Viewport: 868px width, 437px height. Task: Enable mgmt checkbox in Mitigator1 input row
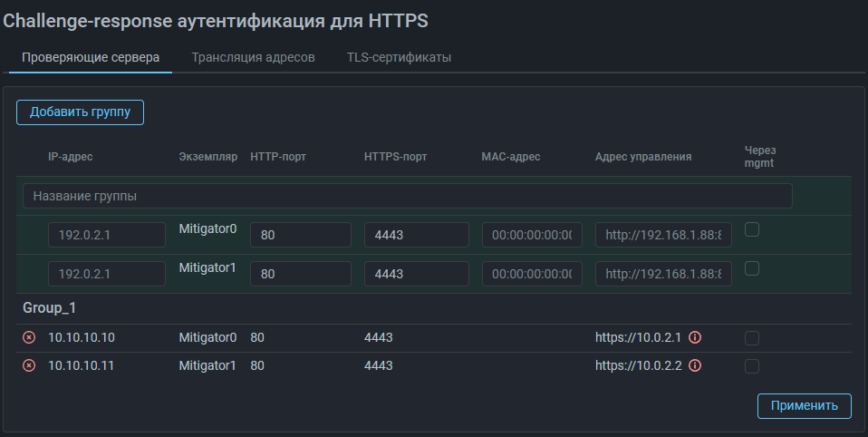(x=751, y=269)
